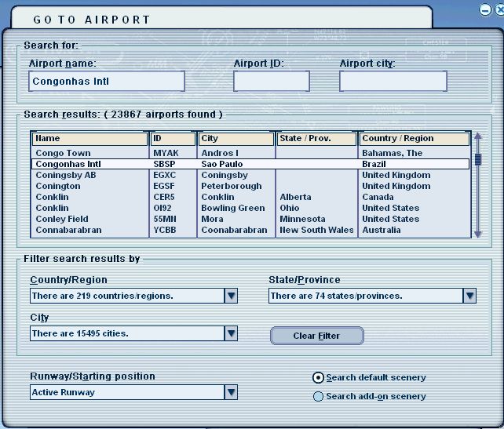Click the Airport city text box
Viewport: 504px width, 429px height.
(393, 81)
